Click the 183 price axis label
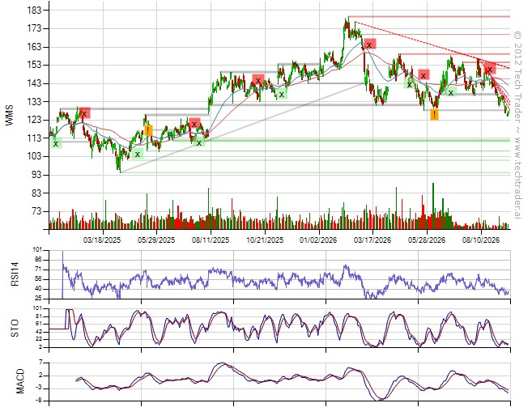The width and height of the screenshot is (532, 416). click(x=34, y=11)
